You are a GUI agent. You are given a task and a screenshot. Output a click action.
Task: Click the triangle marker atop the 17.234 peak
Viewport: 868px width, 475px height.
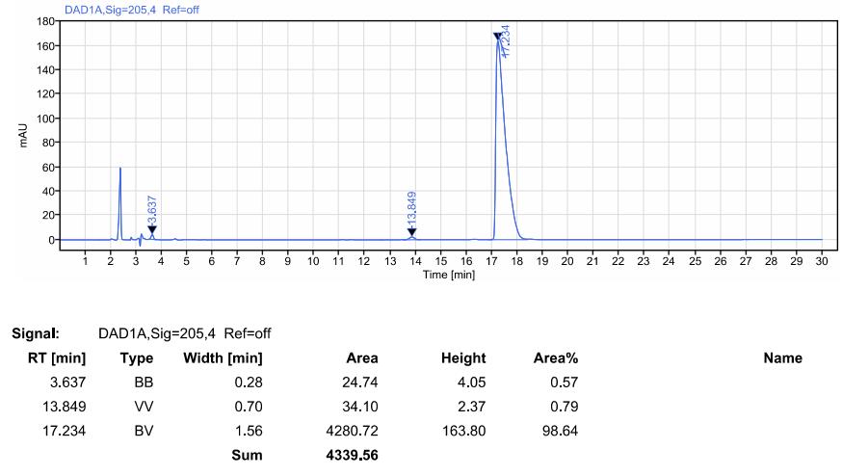497,37
